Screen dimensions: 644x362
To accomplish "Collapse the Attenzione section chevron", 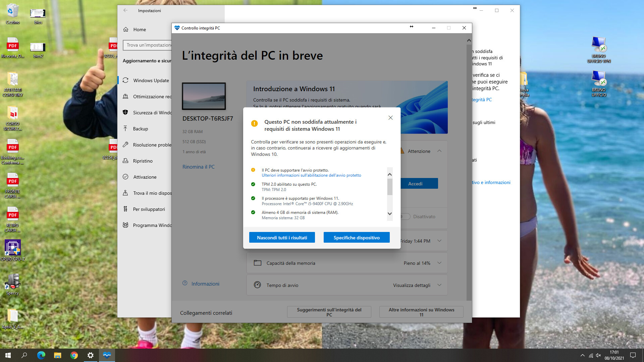I will pyautogui.click(x=439, y=151).
